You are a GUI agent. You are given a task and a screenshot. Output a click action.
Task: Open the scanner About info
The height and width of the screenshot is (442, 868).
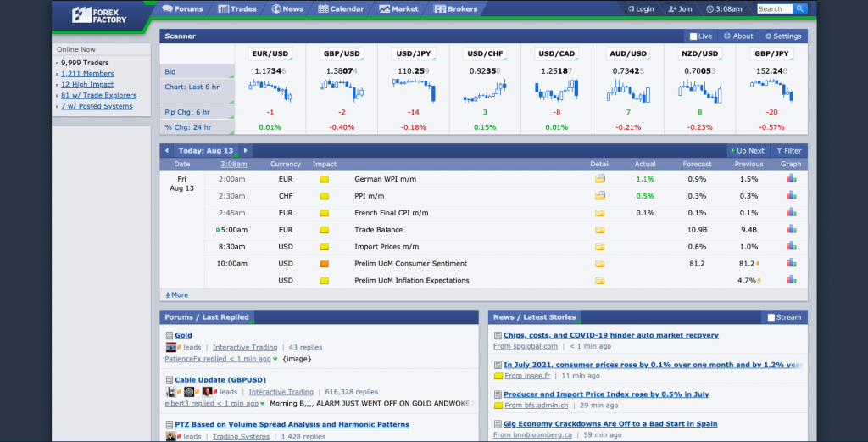click(x=738, y=36)
